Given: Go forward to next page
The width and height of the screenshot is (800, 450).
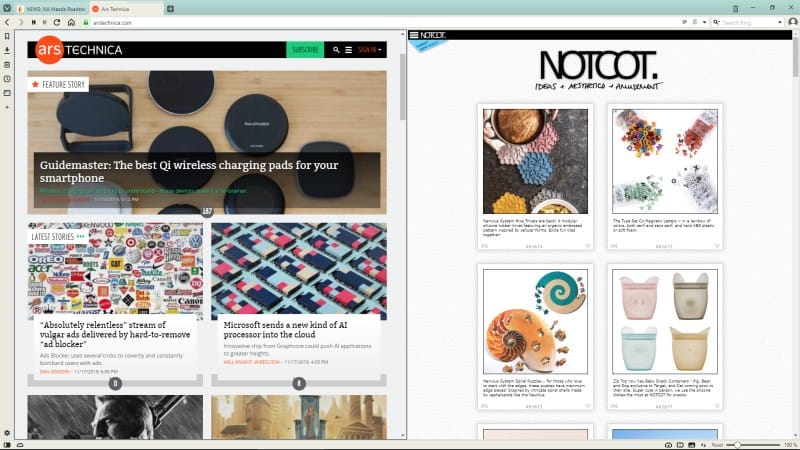Looking at the screenshot, I should (x=20, y=22).
